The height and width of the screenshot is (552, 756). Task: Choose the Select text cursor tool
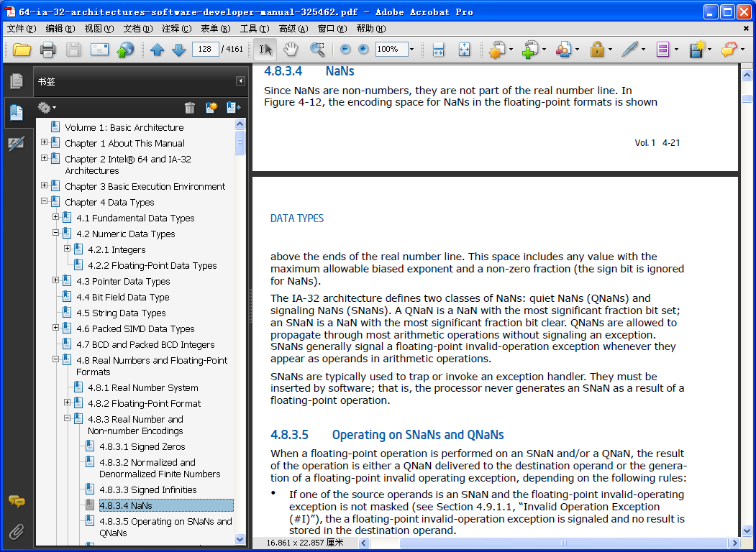(x=265, y=50)
